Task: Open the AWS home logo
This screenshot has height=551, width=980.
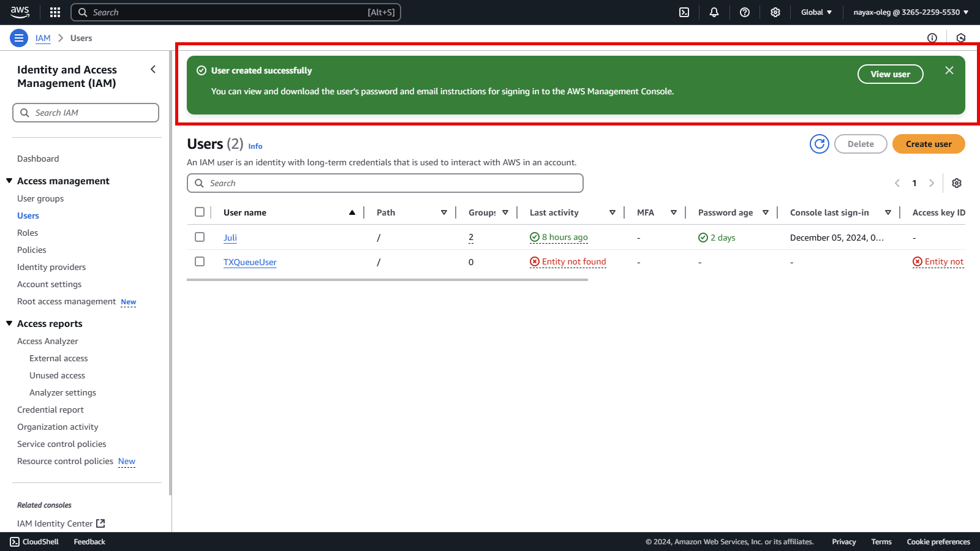Action: [20, 12]
